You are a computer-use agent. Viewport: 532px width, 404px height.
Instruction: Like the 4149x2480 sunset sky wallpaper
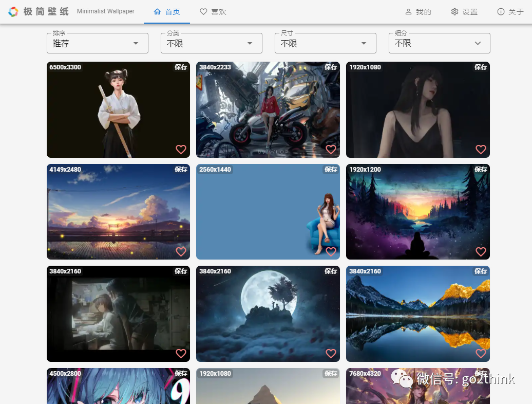181,251
